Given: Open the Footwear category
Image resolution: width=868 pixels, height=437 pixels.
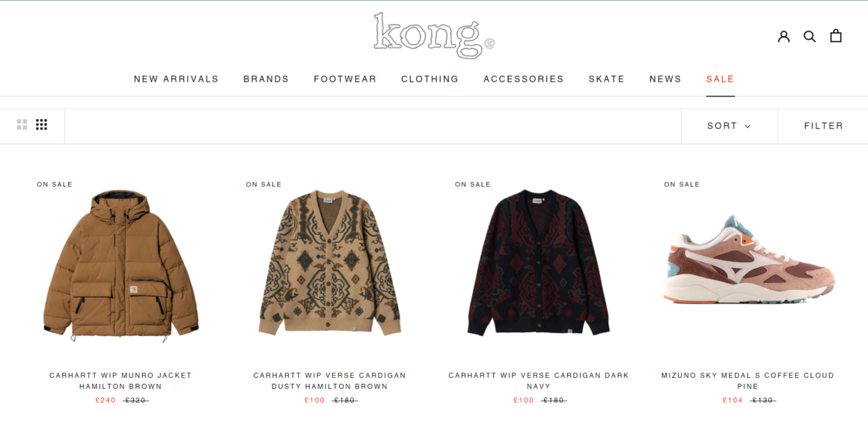Looking at the screenshot, I should tap(345, 79).
